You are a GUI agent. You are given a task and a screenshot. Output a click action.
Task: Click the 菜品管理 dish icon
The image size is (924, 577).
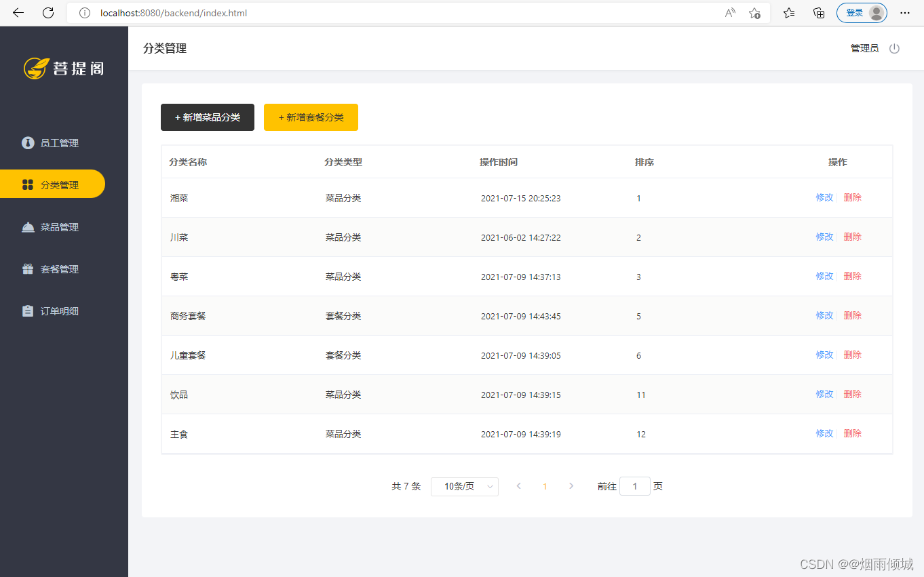28,227
